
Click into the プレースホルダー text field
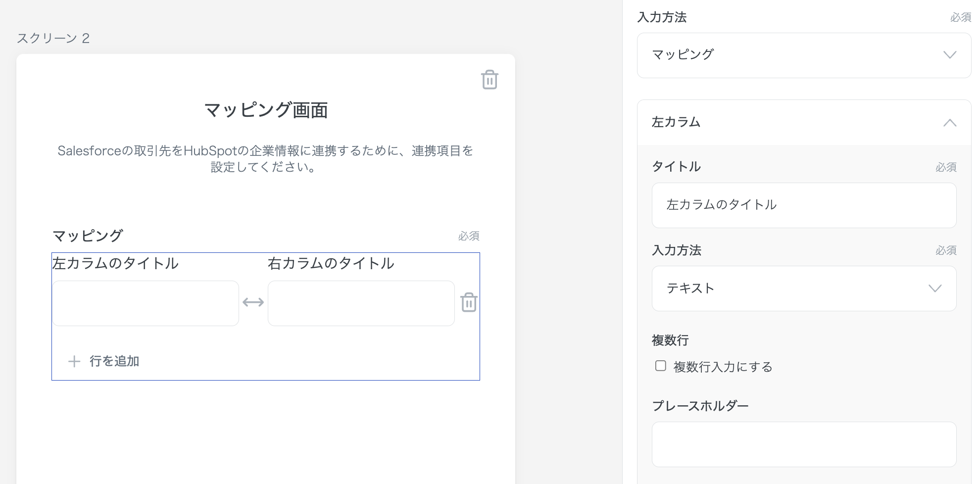point(804,444)
